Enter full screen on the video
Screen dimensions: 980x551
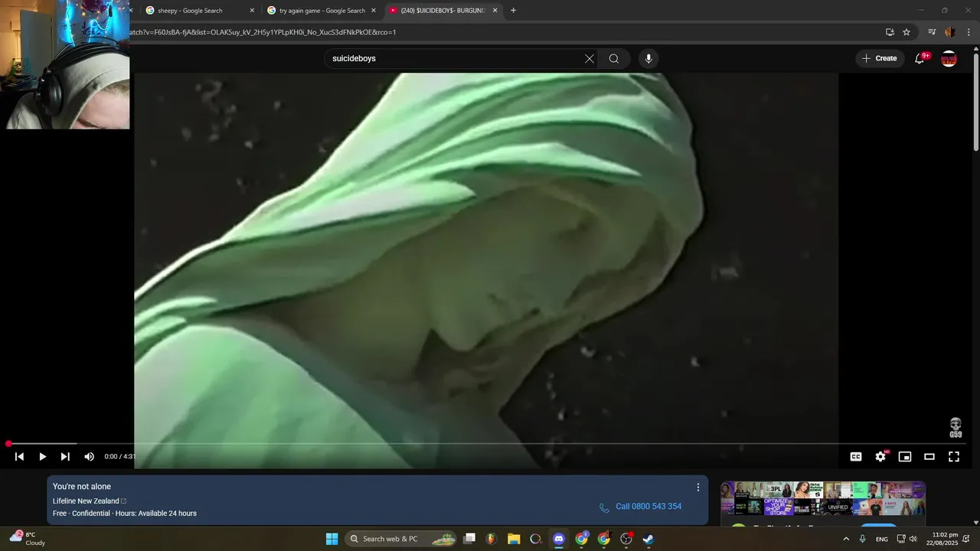point(954,457)
